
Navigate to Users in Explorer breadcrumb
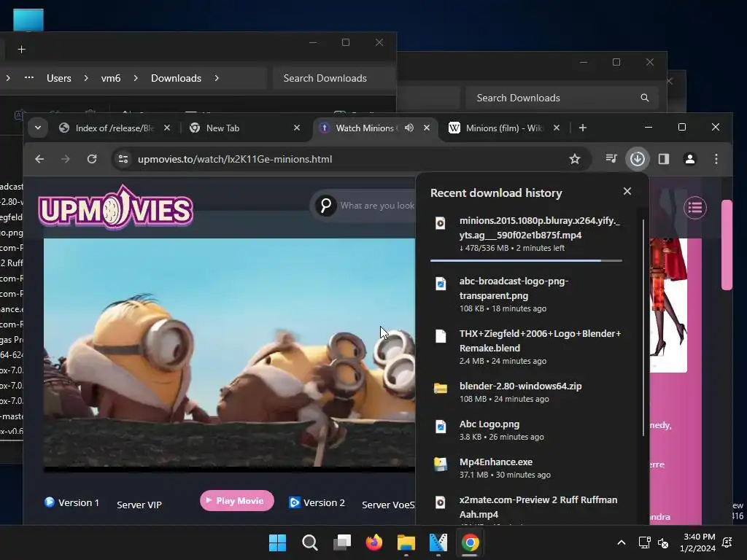point(58,78)
